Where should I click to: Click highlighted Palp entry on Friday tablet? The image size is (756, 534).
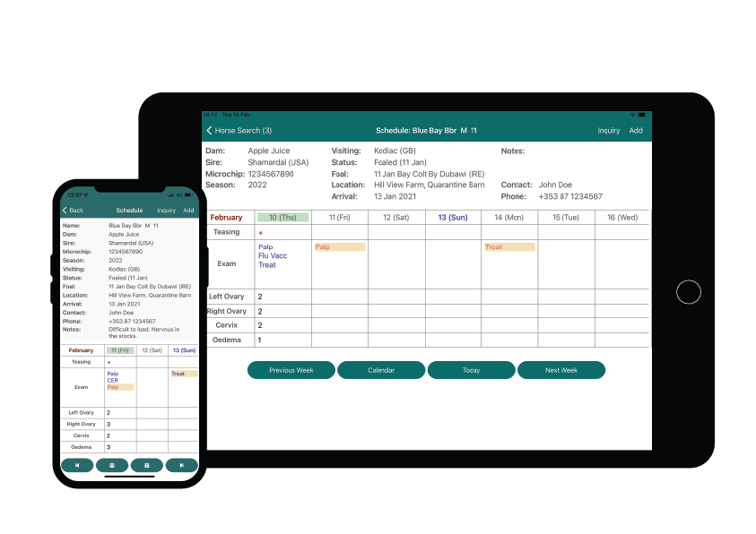(x=340, y=247)
